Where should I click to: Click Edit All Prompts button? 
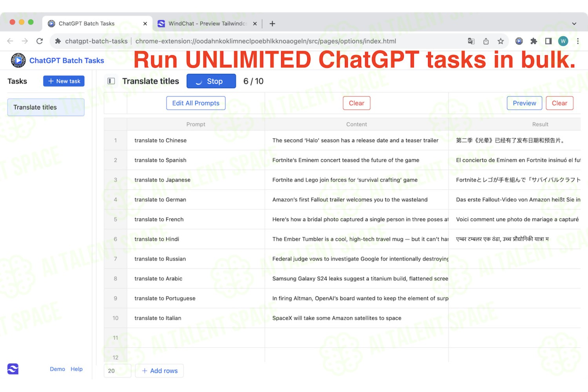click(196, 103)
